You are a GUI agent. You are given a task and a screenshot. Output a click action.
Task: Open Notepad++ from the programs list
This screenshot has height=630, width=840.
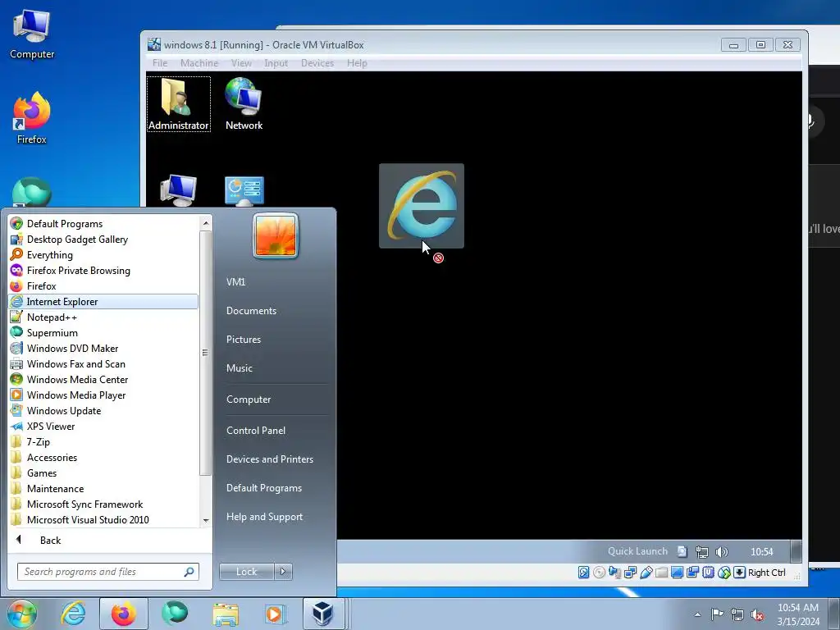[103, 317]
